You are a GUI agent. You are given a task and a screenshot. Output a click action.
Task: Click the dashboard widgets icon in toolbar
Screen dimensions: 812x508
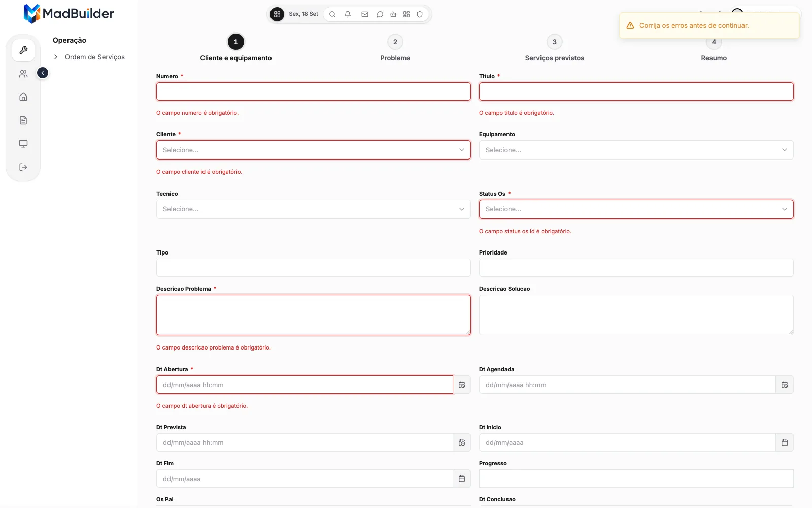(407, 14)
